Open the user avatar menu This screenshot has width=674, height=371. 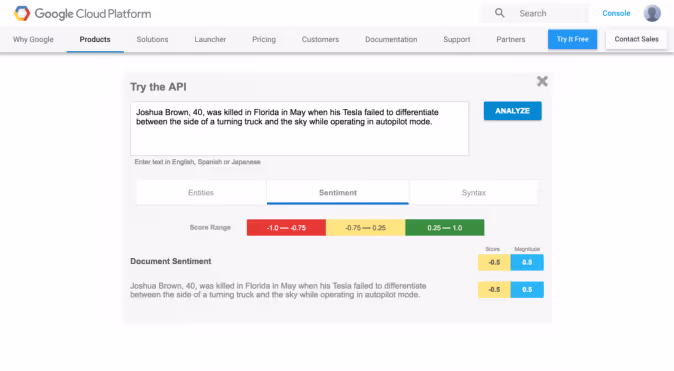[652, 13]
